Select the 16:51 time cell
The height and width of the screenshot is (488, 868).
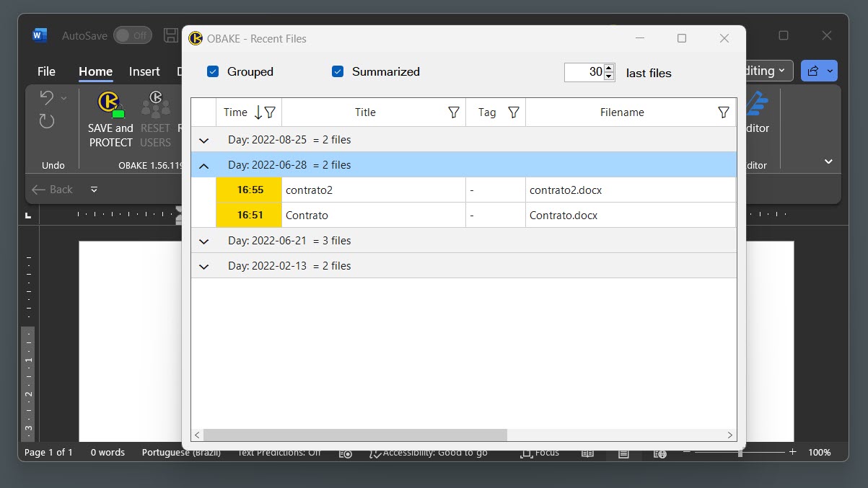[249, 216]
